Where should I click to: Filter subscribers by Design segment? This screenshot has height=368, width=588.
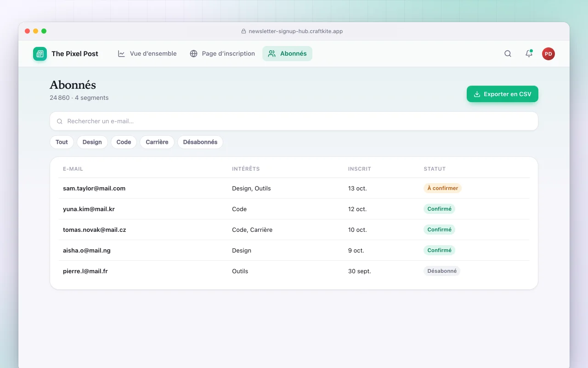coord(92,142)
